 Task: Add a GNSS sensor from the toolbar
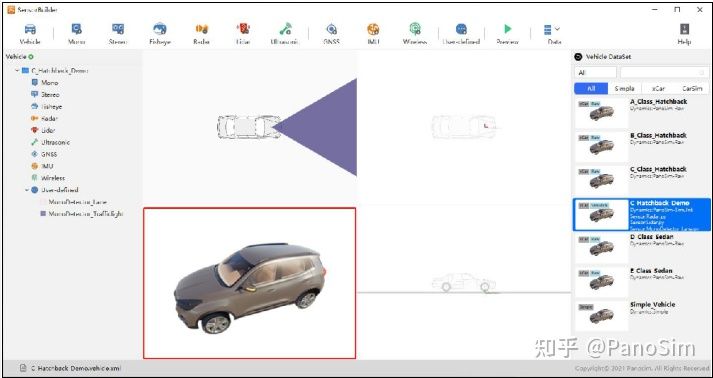click(x=331, y=34)
